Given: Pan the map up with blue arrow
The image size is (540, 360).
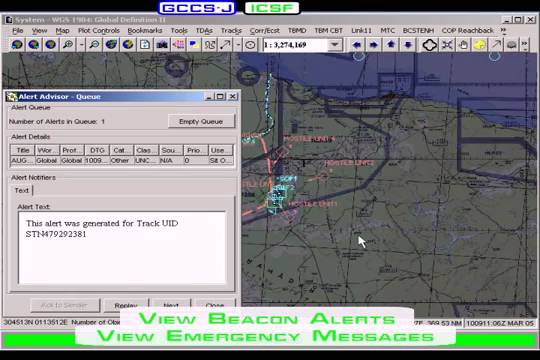Looking at the screenshot, I should (391, 45).
